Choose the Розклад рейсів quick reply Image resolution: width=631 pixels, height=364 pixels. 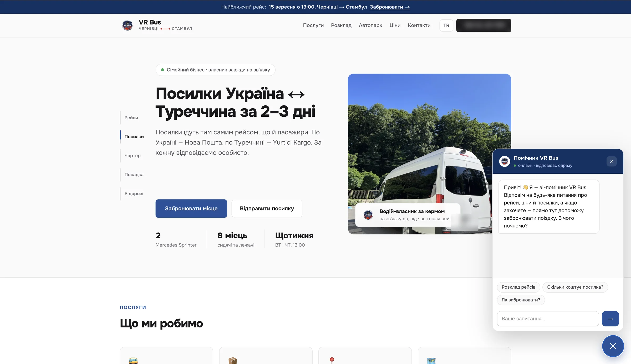(x=518, y=287)
